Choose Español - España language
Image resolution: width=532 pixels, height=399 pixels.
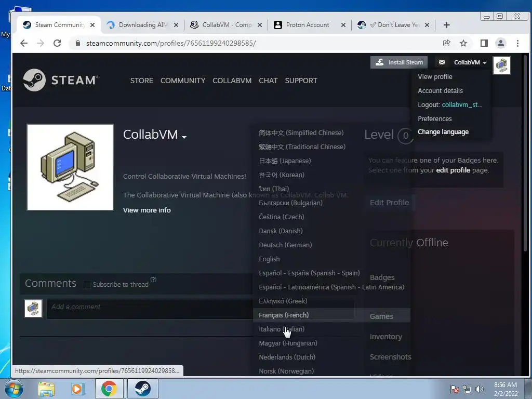pos(309,273)
